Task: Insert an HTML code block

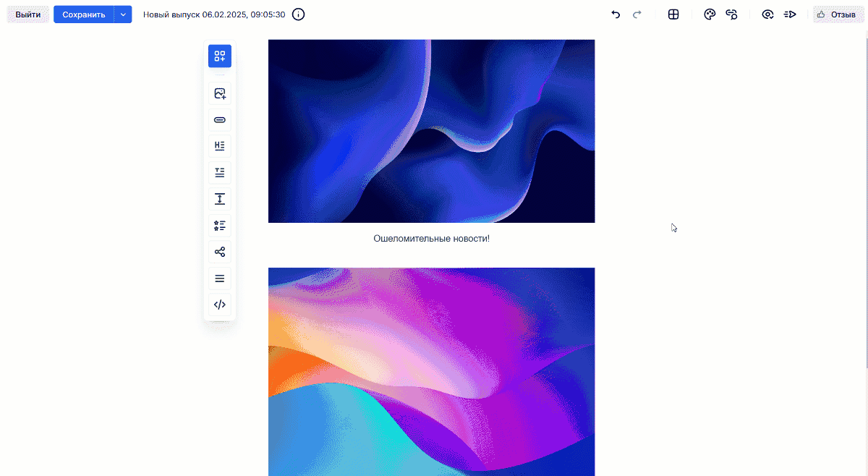Action: click(220, 305)
